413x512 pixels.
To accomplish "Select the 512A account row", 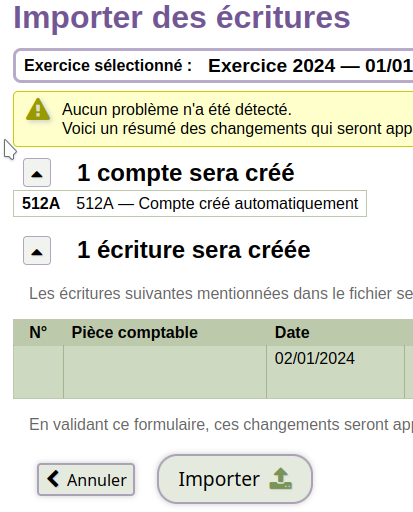I will (x=190, y=204).
